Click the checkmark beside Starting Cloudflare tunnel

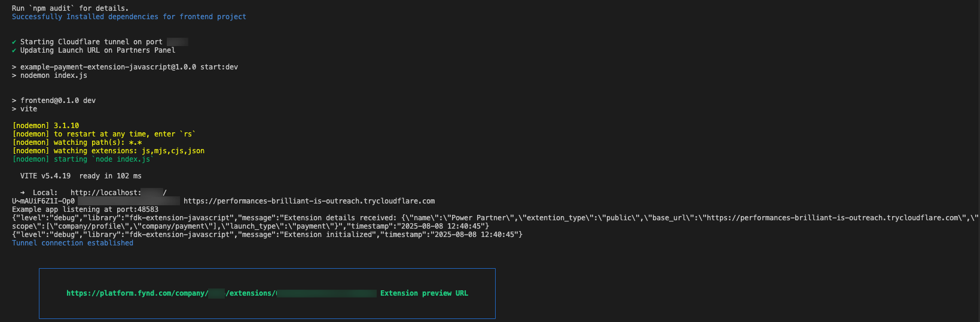click(x=14, y=42)
